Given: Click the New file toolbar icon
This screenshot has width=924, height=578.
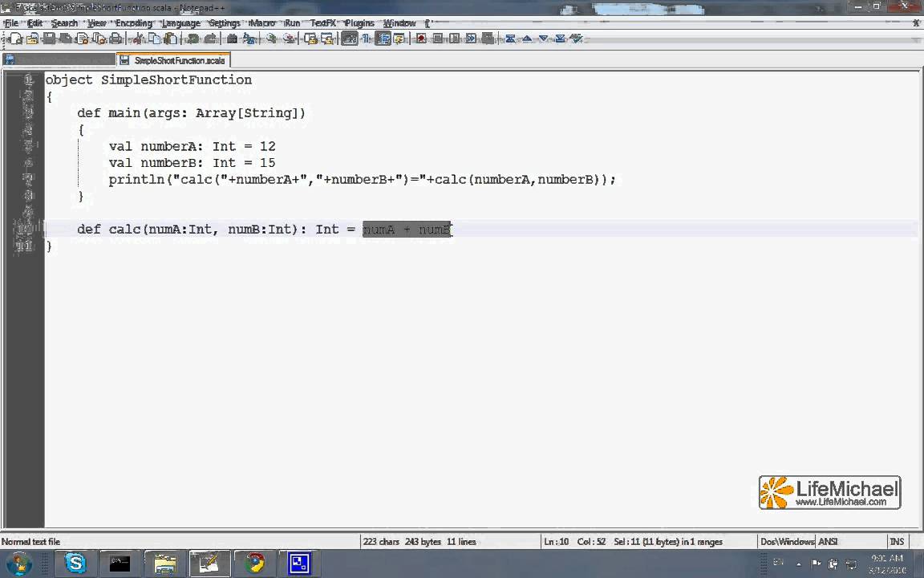Looking at the screenshot, I should click(16, 39).
